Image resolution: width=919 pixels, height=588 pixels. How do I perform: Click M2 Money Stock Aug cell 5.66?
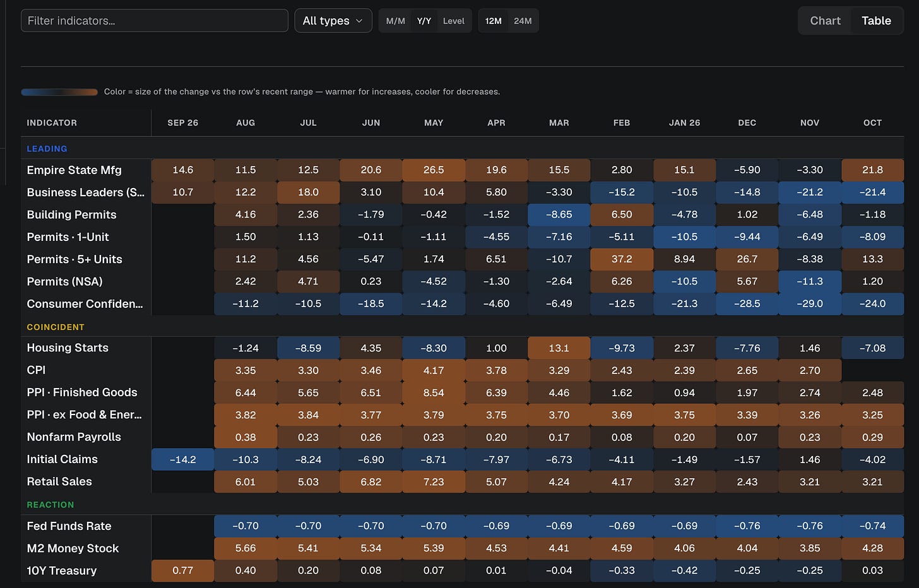[x=246, y=548]
